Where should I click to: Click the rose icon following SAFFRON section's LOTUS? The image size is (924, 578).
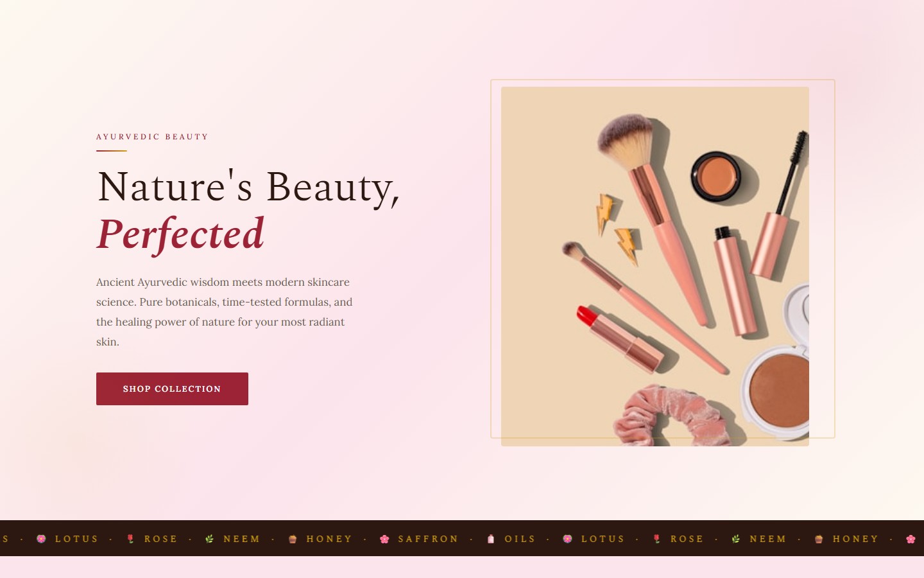coord(656,539)
